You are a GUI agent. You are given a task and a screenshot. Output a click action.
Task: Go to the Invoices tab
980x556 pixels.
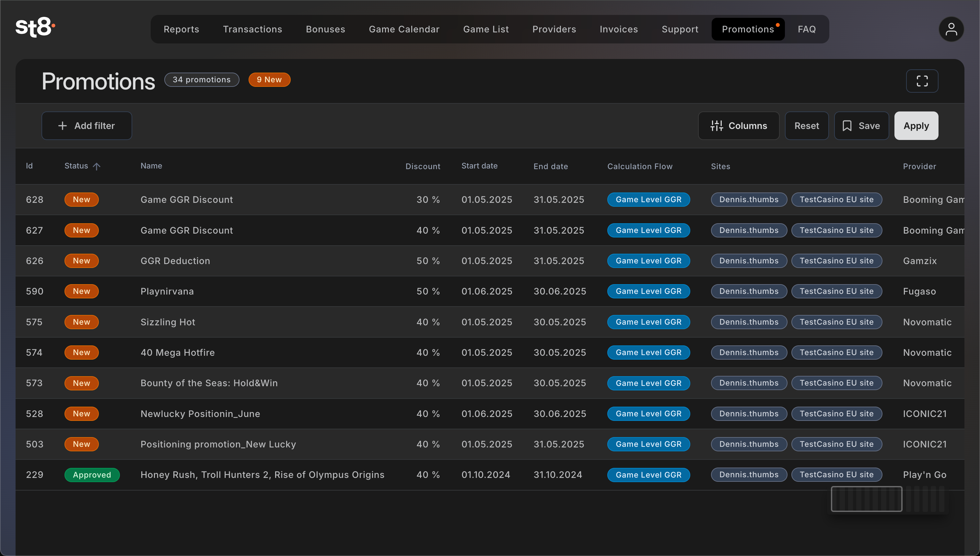click(619, 29)
